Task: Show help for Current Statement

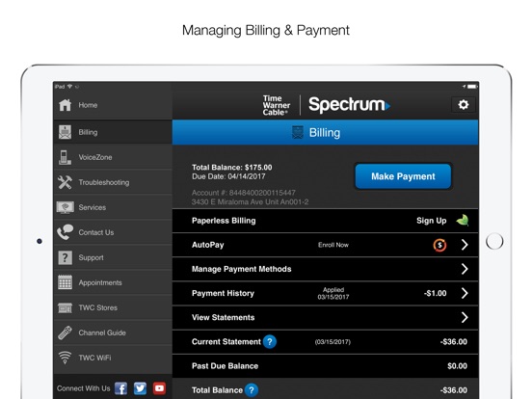Action: pos(270,342)
